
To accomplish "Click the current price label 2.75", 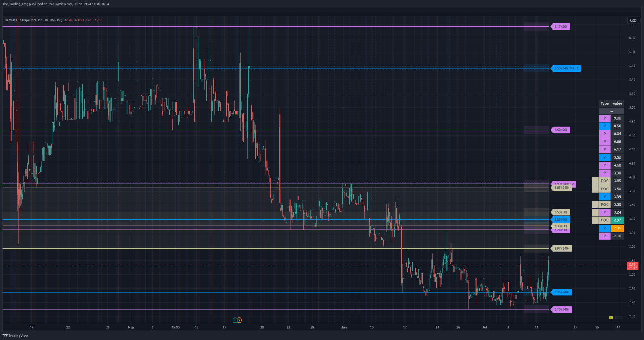I will click(632, 266).
